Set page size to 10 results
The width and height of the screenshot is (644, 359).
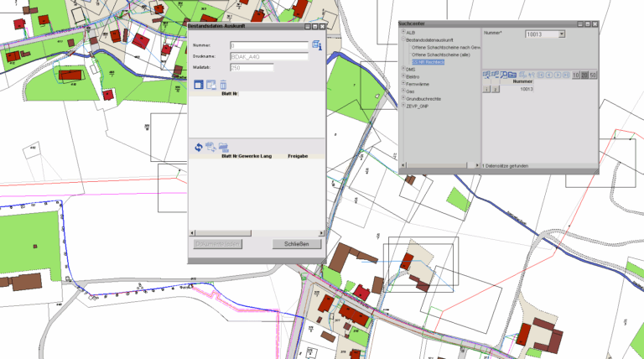(576, 75)
